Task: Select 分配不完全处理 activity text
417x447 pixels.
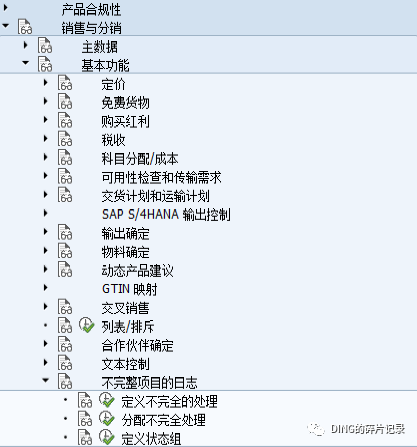Action: (x=163, y=420)
